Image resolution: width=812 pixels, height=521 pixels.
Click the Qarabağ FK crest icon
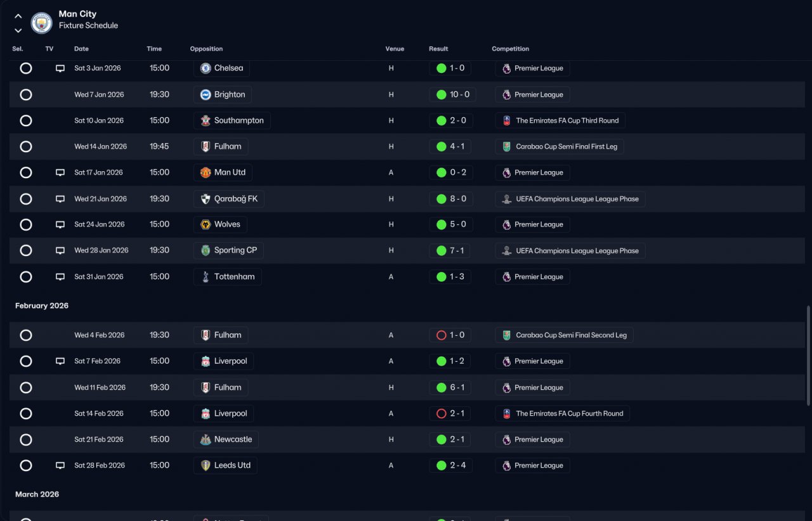pos(206,199)
